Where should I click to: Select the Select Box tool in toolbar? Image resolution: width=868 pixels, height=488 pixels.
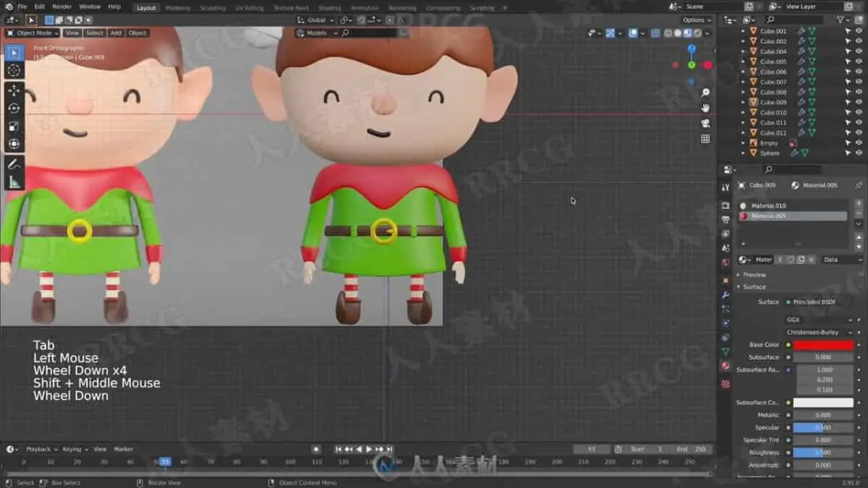14,53
